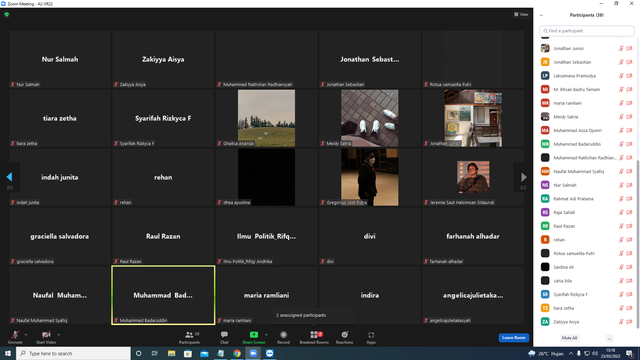Toggle video icon for Saidina Ali
This screenshot has height=360, width=640.
(x=629, y=267)
